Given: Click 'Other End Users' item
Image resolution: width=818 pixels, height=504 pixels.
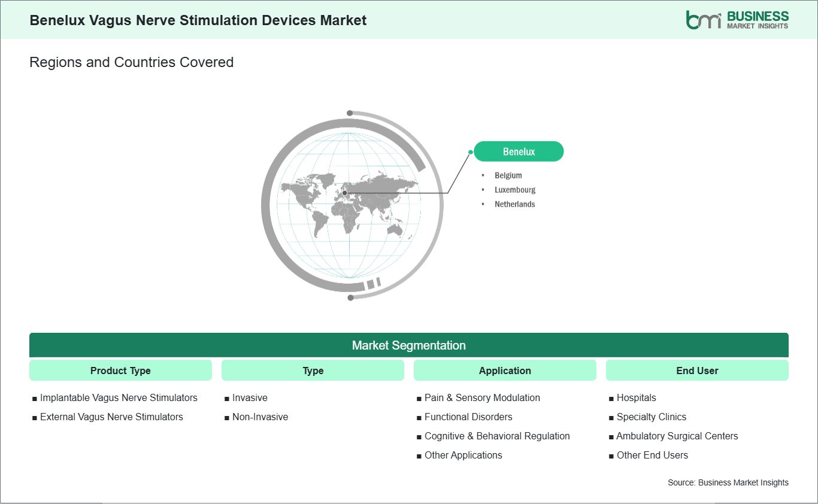Looking at the screenshot, I should click(x=652, y=455).
